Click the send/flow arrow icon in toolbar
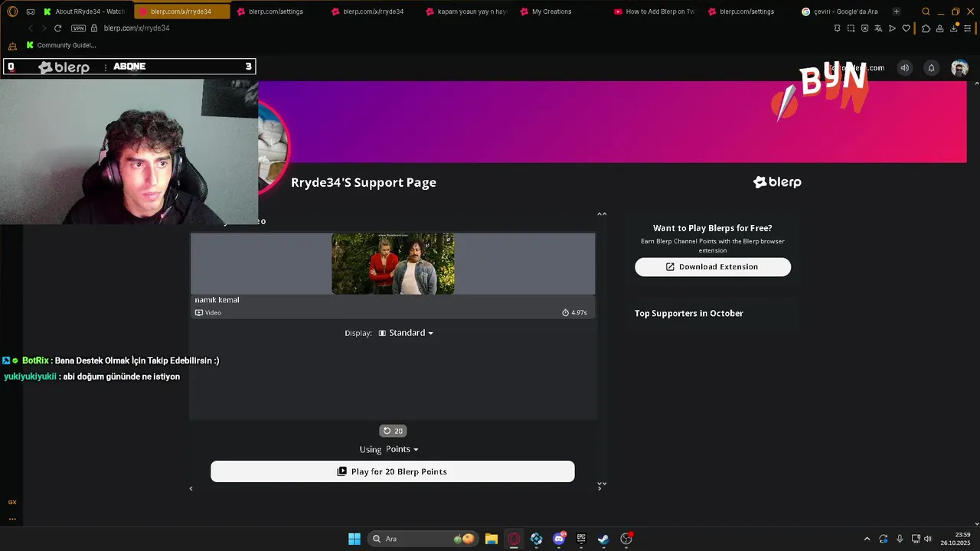 click(892, 28)
